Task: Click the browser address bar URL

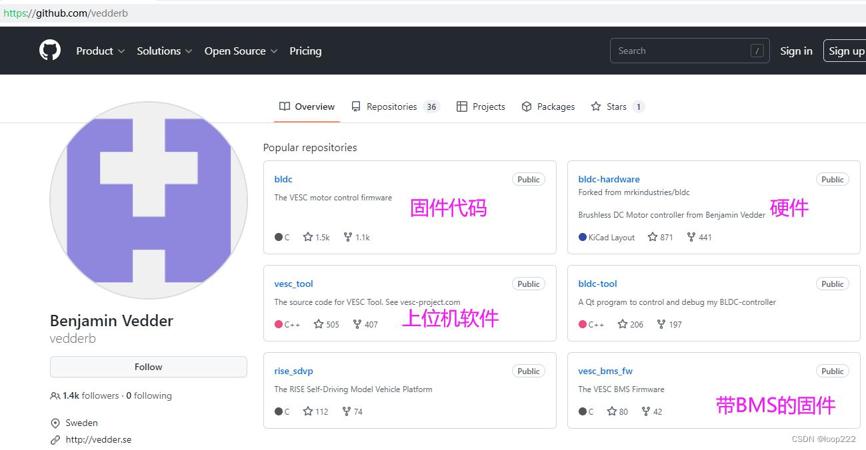Action: [66, 13]
